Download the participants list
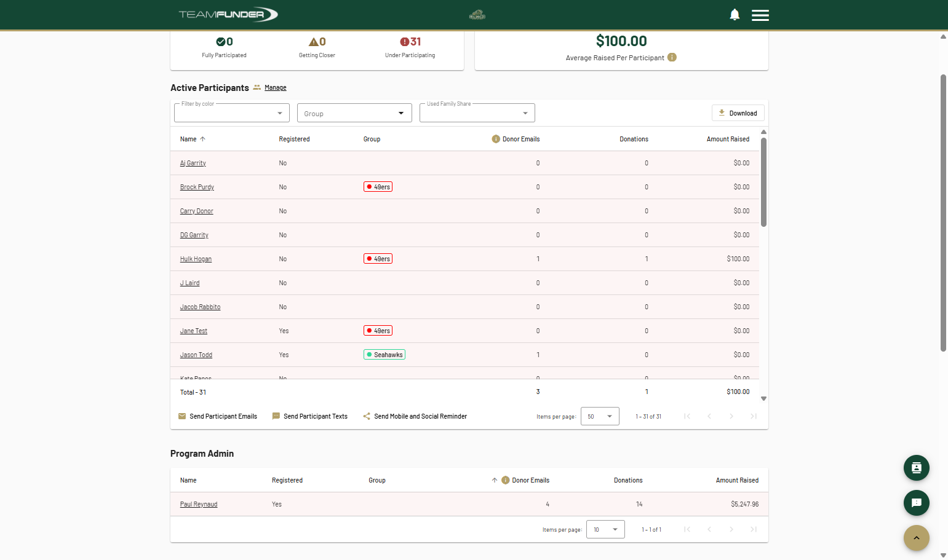Image resolution: width=948 pixels, height=560 pixels. [738, 113]
